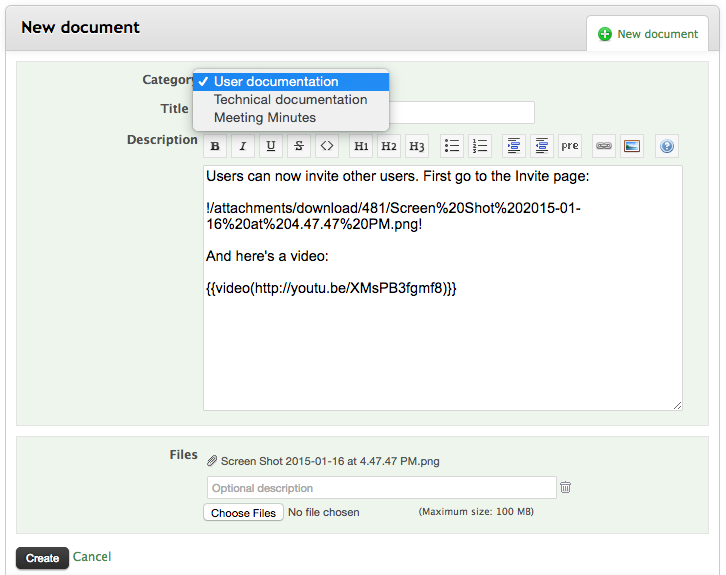Remove block quote indent

click(x=542, y=146)
